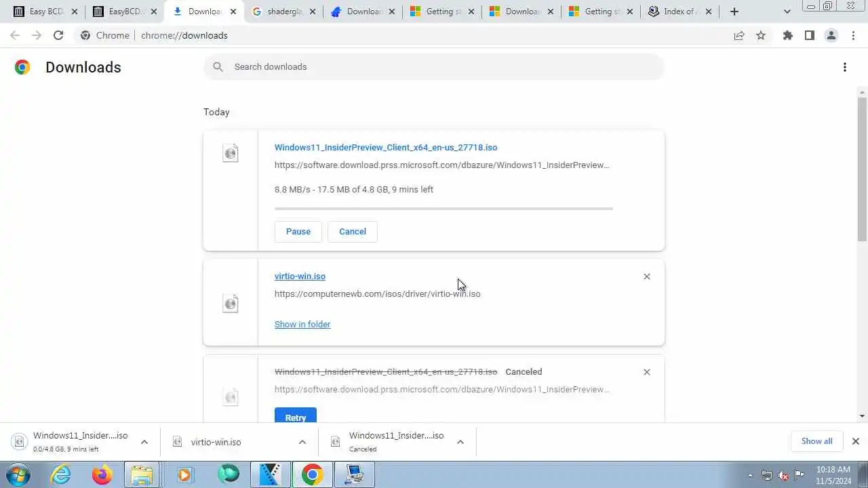Open virtio-win.iso from the download shelf
This screenshot has width=868, height=488.
click(x=216, y=442)
